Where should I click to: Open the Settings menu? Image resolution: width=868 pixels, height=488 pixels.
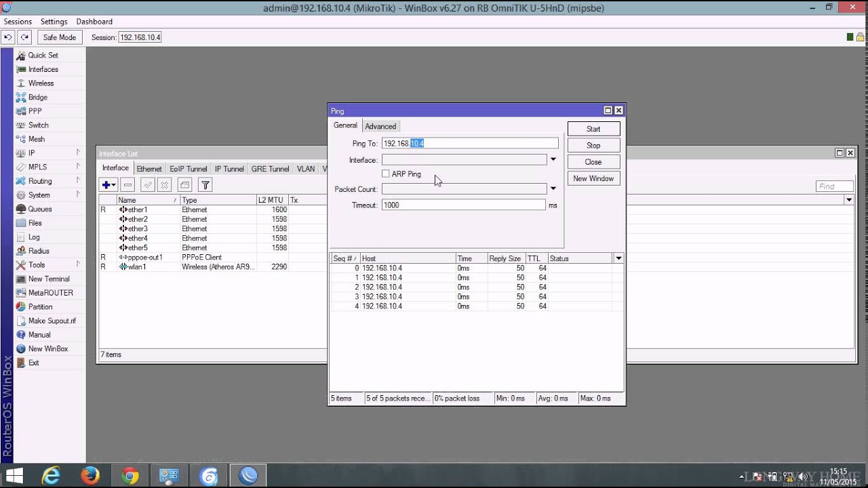54,22
